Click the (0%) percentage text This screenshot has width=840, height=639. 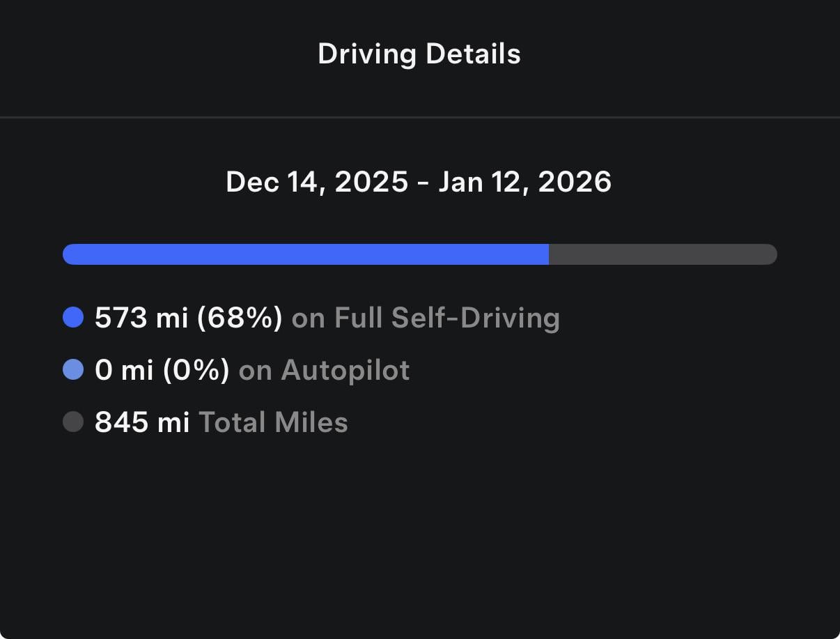[x=196, y=370]
